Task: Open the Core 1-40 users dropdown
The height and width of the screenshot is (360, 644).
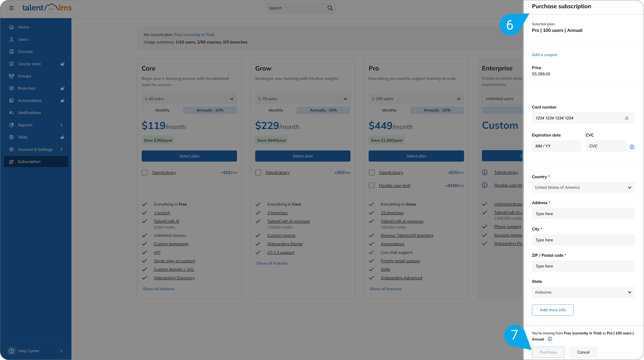Action: (x=189, y=99)
